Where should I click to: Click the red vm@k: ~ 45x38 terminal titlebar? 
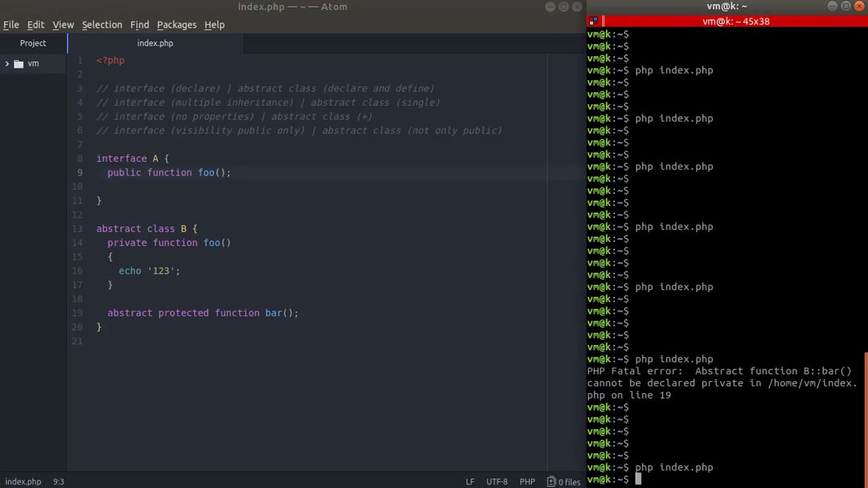[736, 22]
